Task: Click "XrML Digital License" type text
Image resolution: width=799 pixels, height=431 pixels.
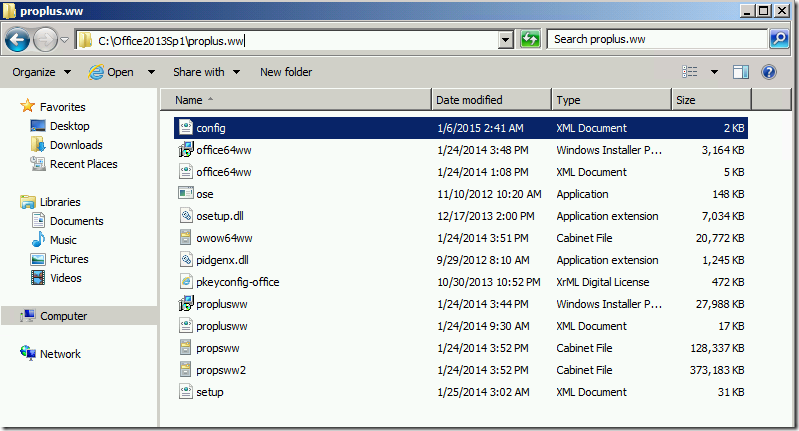Action: click(603, 282)
